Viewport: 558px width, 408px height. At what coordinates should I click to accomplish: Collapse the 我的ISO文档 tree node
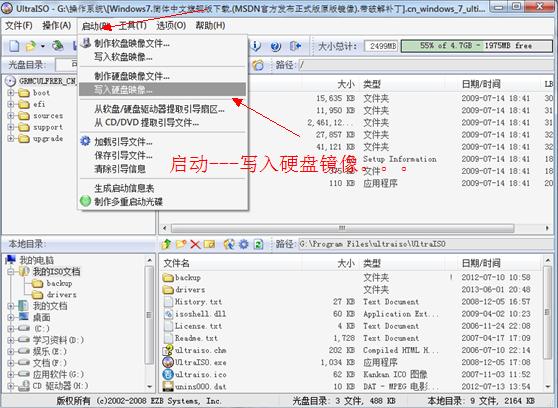[x=11, y=272]
